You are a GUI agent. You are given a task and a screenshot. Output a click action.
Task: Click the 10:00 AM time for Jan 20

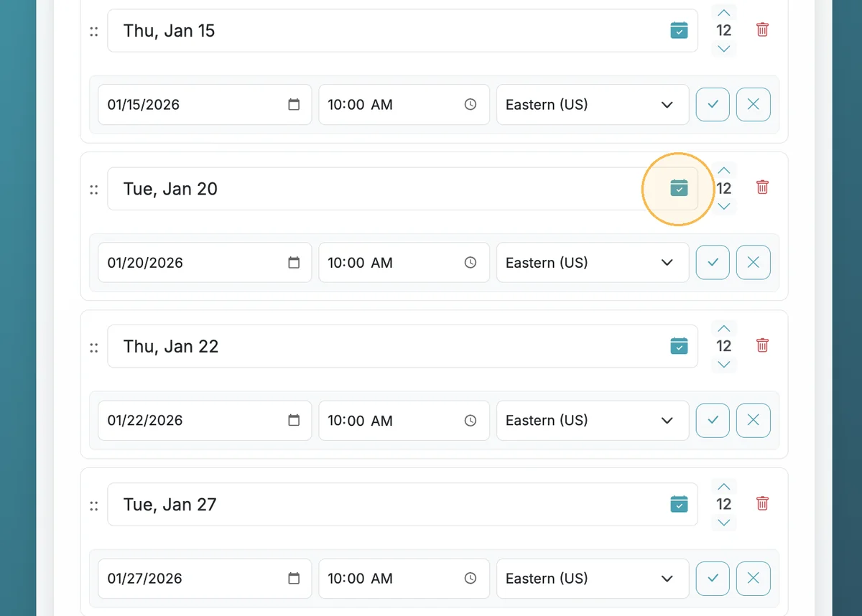(x=360, y=263)
